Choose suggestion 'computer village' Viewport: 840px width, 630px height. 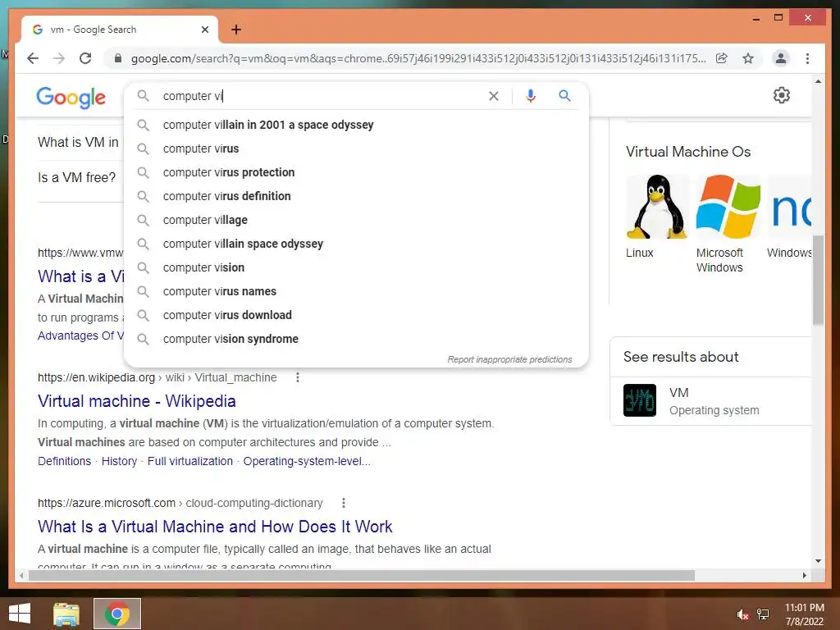(x=356, y=220)
